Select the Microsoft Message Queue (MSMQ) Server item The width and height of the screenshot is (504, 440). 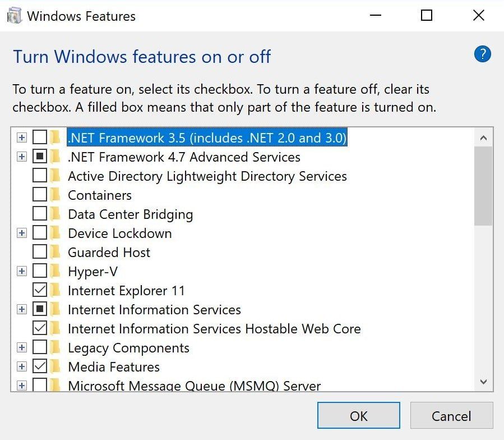click(194, 386)
